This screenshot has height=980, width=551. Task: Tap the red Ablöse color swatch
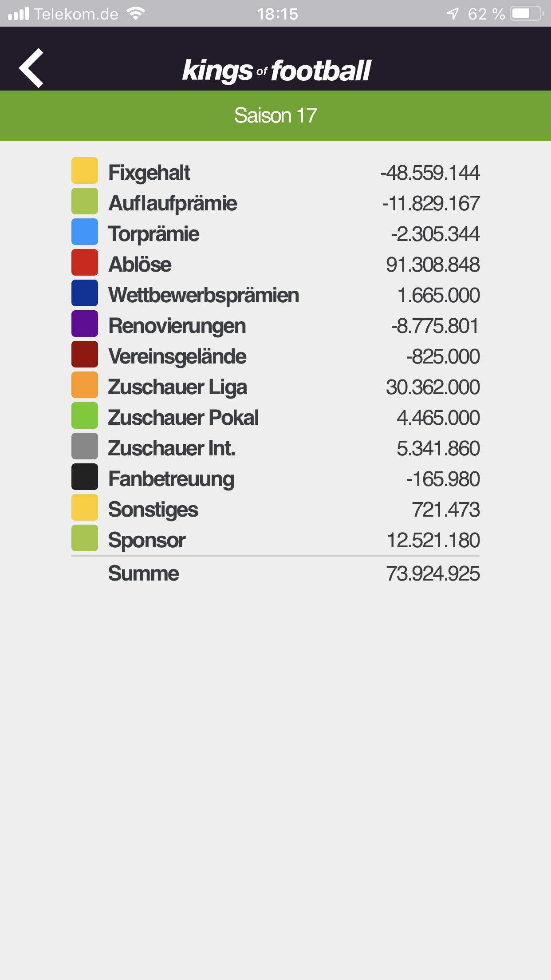point(85,262)
